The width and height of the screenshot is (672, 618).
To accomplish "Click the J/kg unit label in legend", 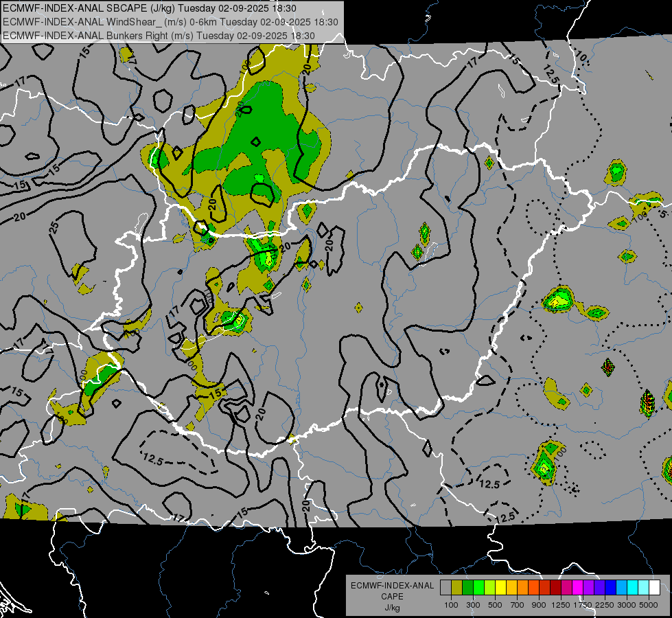I will point(392,608).
